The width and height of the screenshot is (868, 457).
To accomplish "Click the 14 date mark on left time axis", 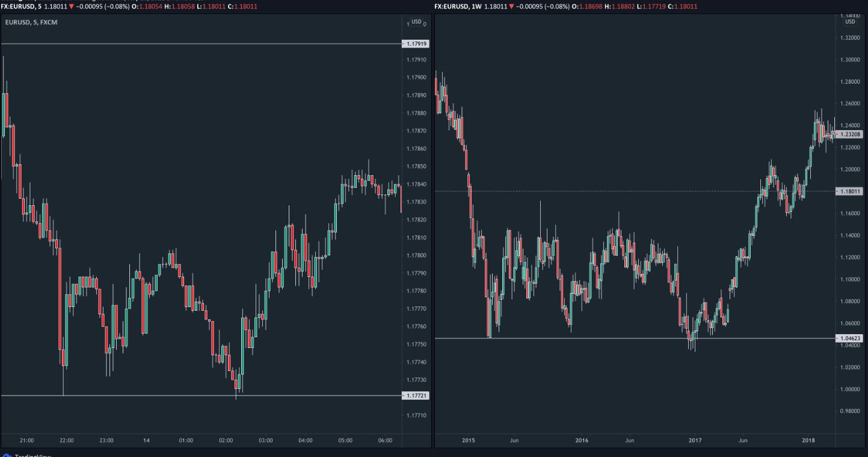I will click(x=147, y=440).
